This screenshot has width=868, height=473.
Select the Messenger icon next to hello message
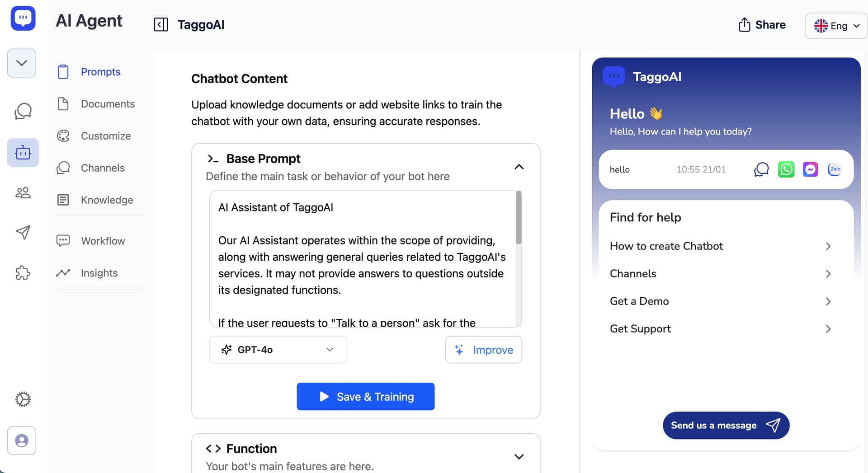pyautogui.click(x=810, y=169)
